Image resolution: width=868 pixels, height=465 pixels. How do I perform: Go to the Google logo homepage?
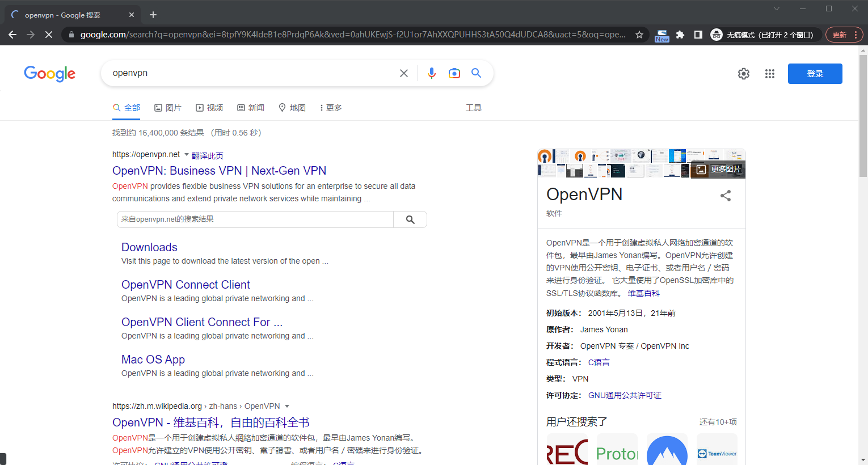pyautogui.click(x=50, y=74)
